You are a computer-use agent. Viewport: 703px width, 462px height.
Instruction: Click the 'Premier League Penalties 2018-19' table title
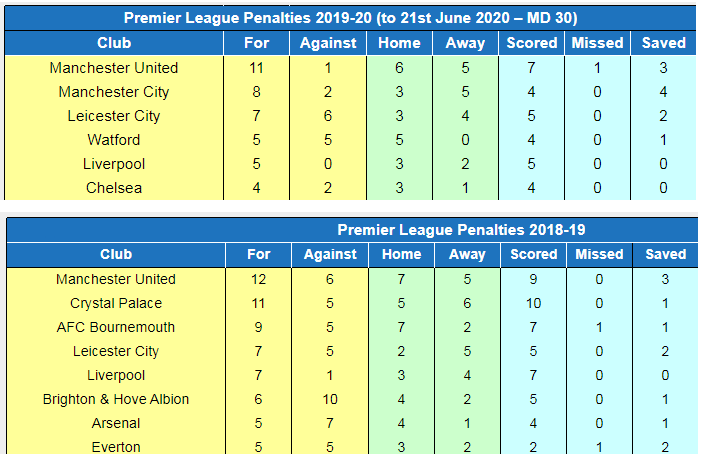461,230
